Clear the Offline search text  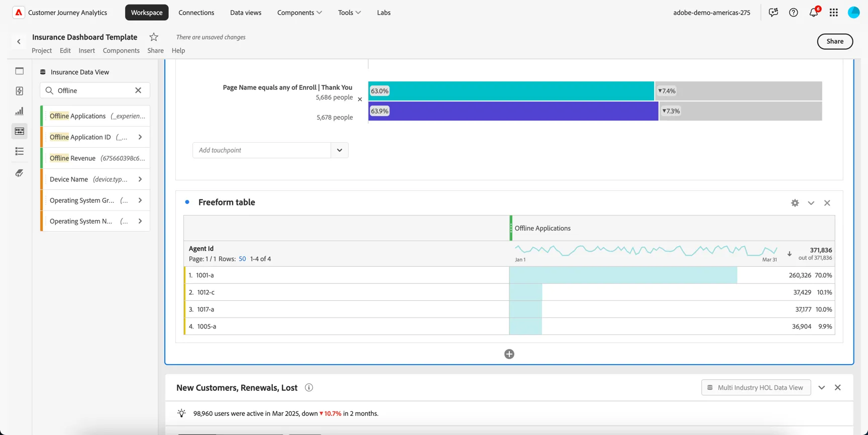(x=138, y=90)
